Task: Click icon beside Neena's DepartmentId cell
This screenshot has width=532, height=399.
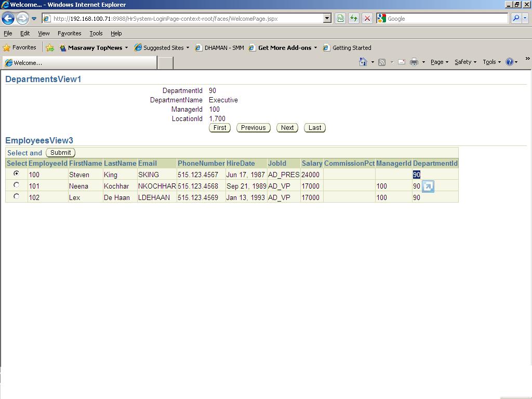Action: click(x=428, y=187)
